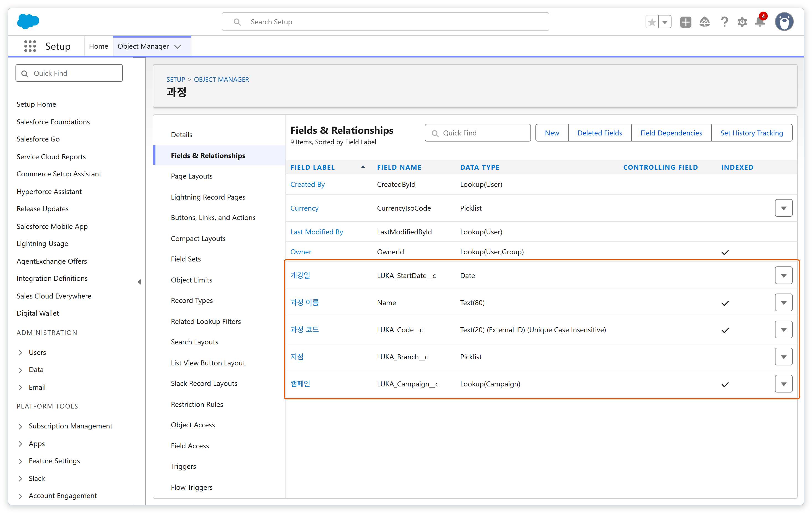Open the 과정 코드 field link

point(304,329)
